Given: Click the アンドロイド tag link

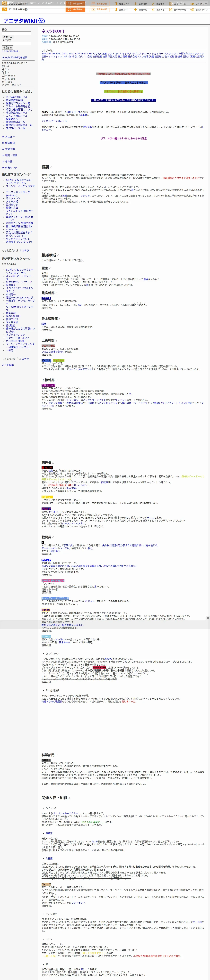Looking at the screenshot, I should tap(114, 54).
